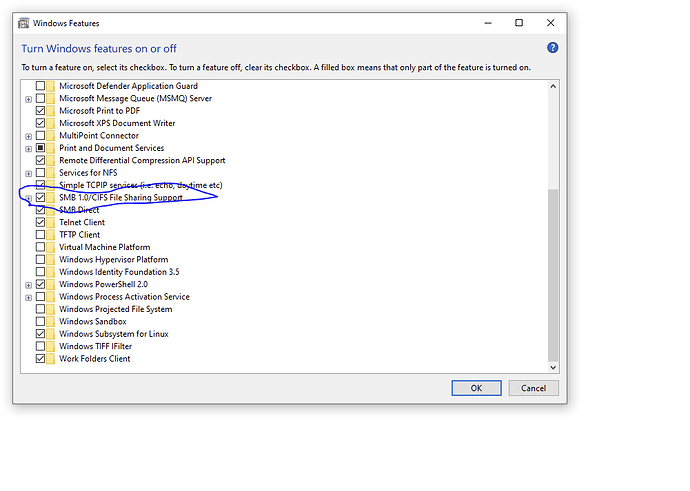Click the scrollbar up arrow
Image resolution: width=690 pixels, height=491 pixels.
tap(553, 85)
